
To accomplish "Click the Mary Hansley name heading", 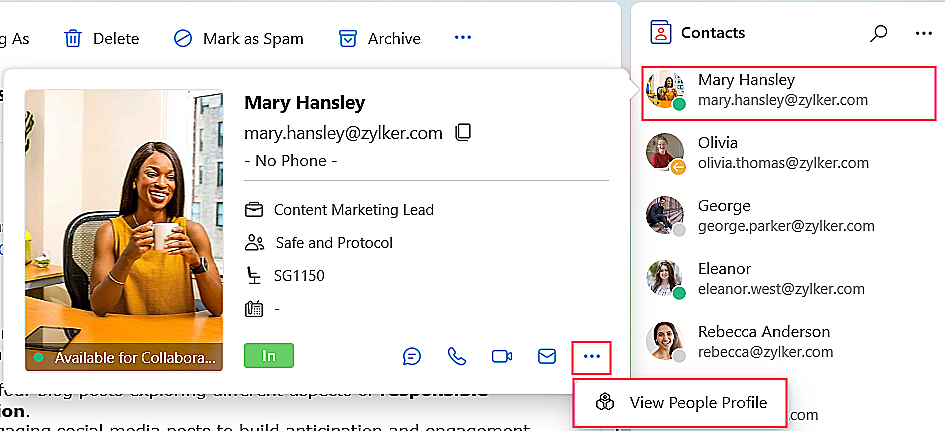I will [304, 102].
